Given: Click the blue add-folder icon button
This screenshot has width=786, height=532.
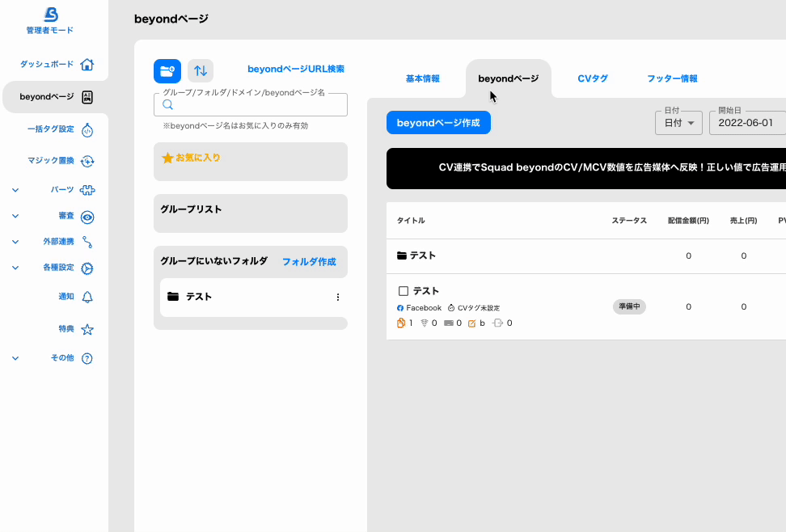Looking at the screenshot, I should click(x=167, y=70).
